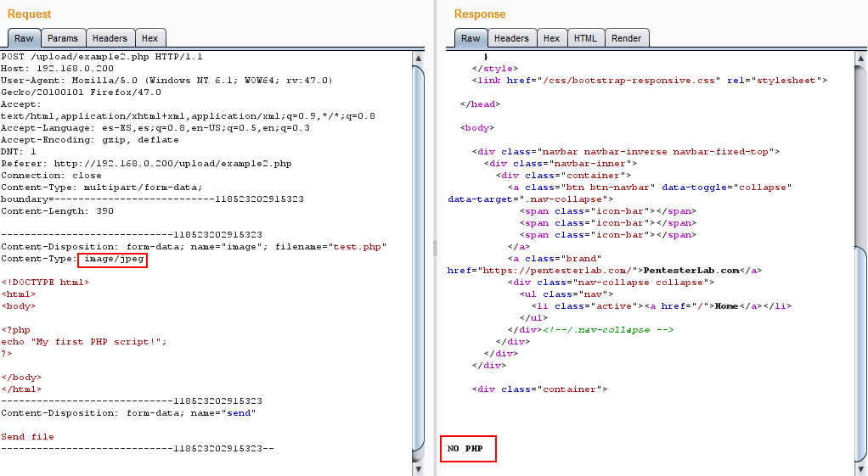Click the image/jpeg Content-Type value
Screen dimensions: 868x476
tap(115, 259)
